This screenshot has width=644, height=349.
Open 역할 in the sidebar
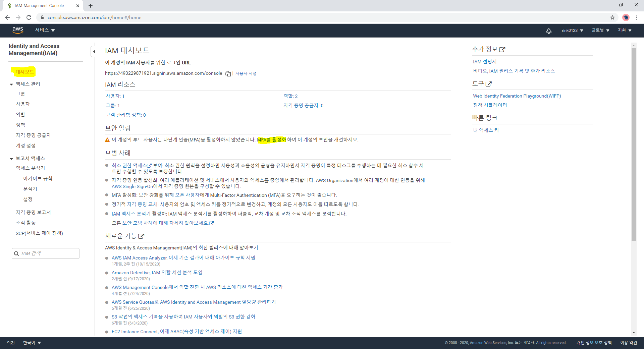(20, 115)
